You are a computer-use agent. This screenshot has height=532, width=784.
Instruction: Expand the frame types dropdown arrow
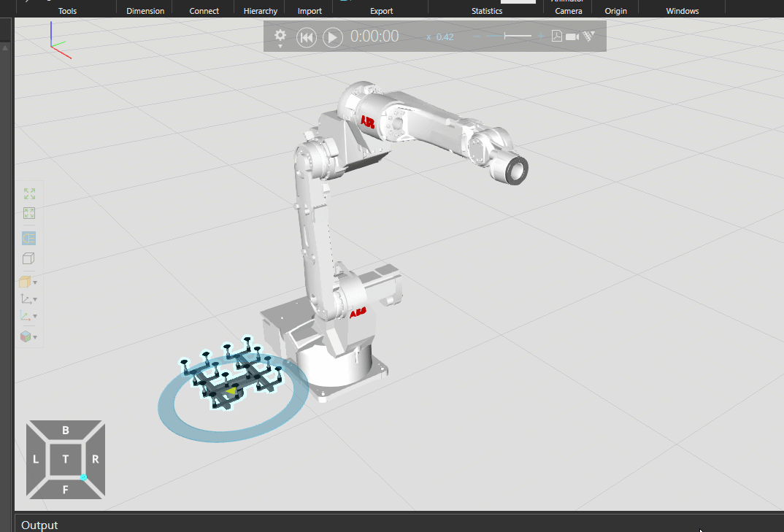point(35,300)
